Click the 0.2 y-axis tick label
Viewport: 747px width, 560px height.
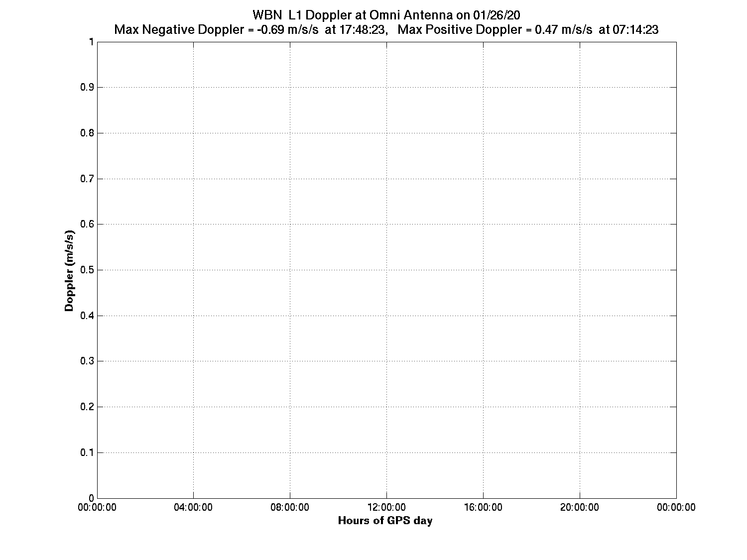[x=87, y=407]
